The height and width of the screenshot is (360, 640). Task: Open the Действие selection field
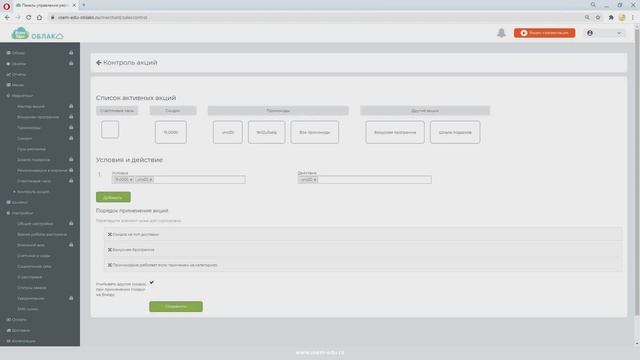point(364,180)
